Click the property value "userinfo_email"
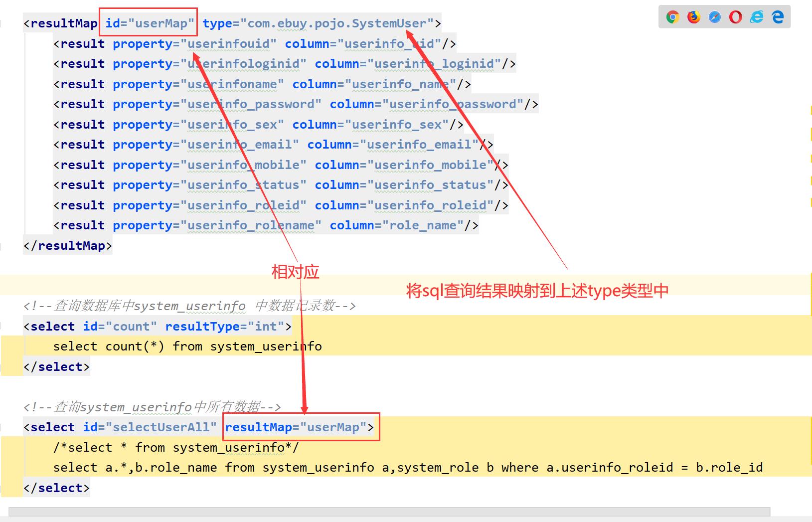This screenshot has width=812, height=522. click(x=240, y=145)
